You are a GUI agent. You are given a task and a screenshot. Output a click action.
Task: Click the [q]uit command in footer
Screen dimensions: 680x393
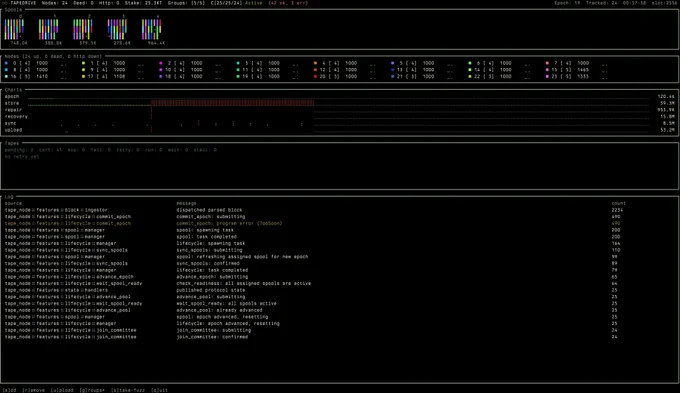(160, 390)
